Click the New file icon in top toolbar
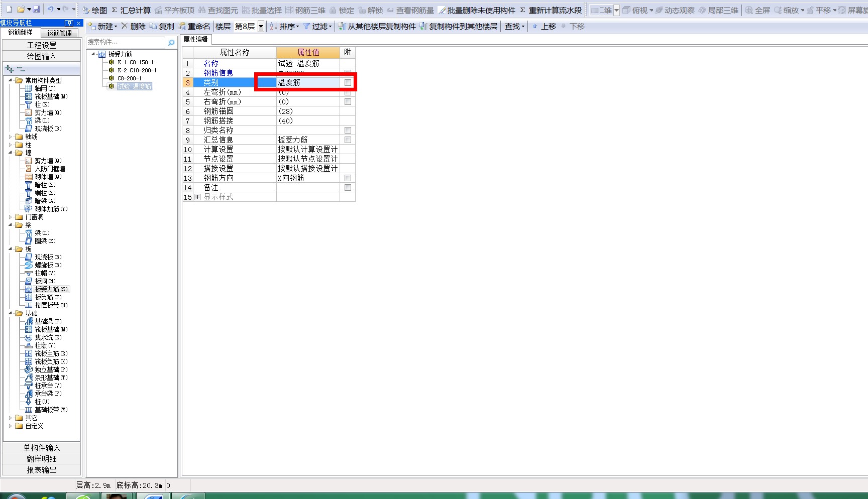The width and height of the screenshot is (868, 499). (x=9, y=10)
